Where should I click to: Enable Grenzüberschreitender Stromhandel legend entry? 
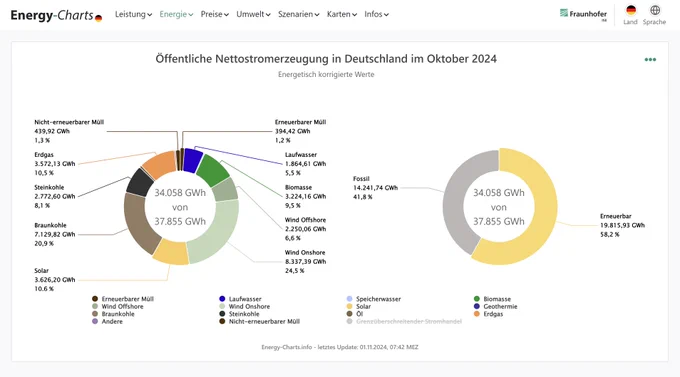click(x=404, y=321)
